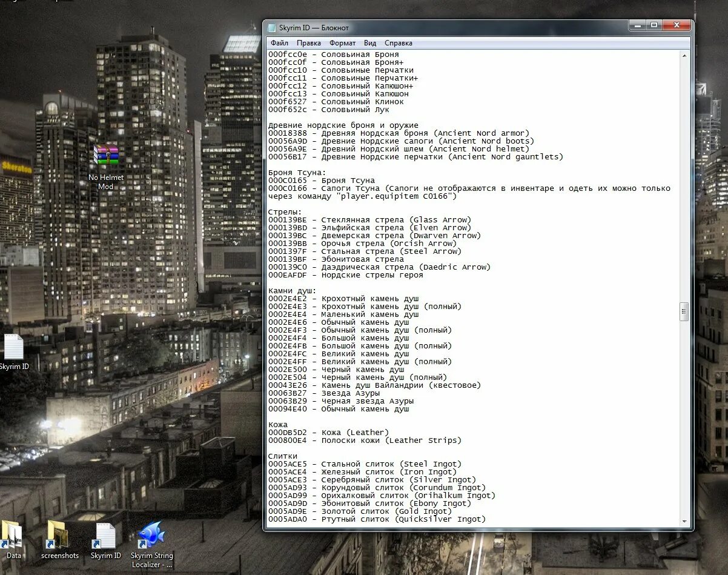Click line 000DB5D2 Кожа (Leather)
This screenshot has height=575, width=728.
click(329, 433)
